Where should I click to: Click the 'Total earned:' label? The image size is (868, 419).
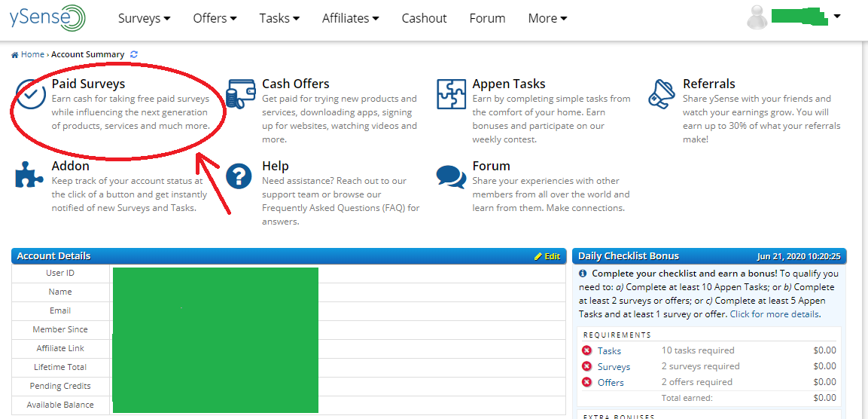(687, 398)
